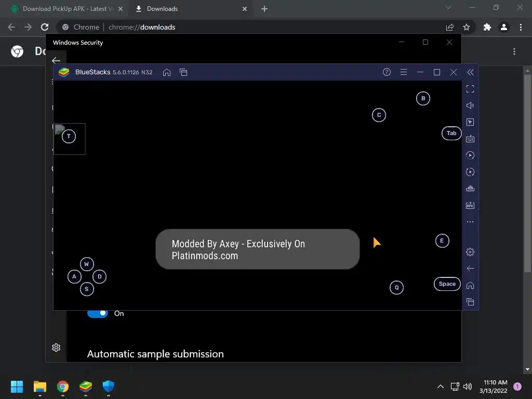Image resolution: width=532 pixels, height=399 pixels.
Task: Open BlueStacks hamburger menu
Action: (403, 72)
